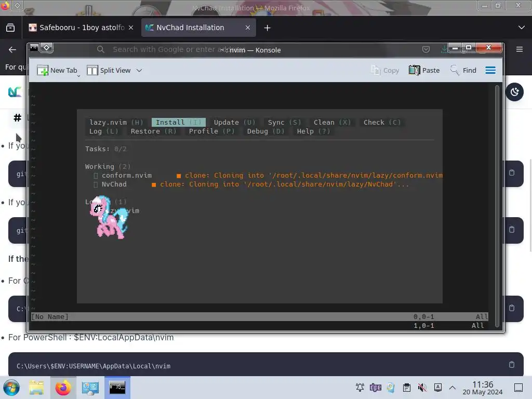Screen dimensions: 532x399
Task: Open a new Firefox tab with plus button
Action: tap(268, 28)
